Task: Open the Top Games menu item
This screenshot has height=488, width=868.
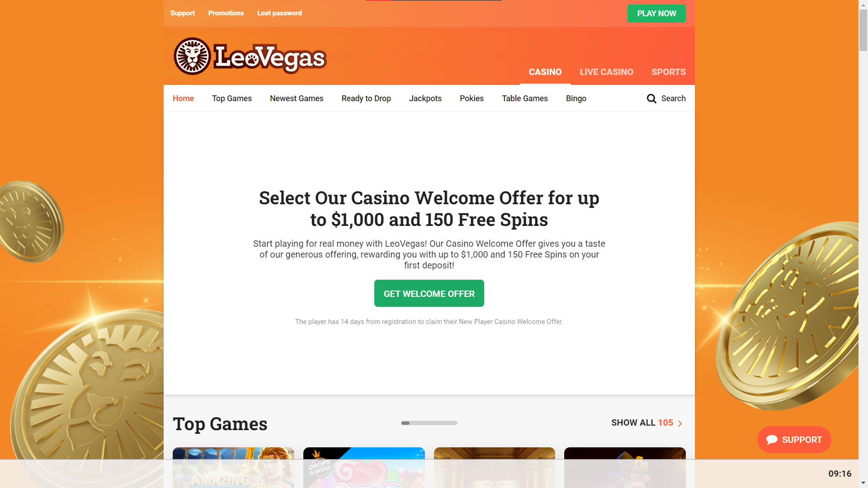Action: coord(232,99)
